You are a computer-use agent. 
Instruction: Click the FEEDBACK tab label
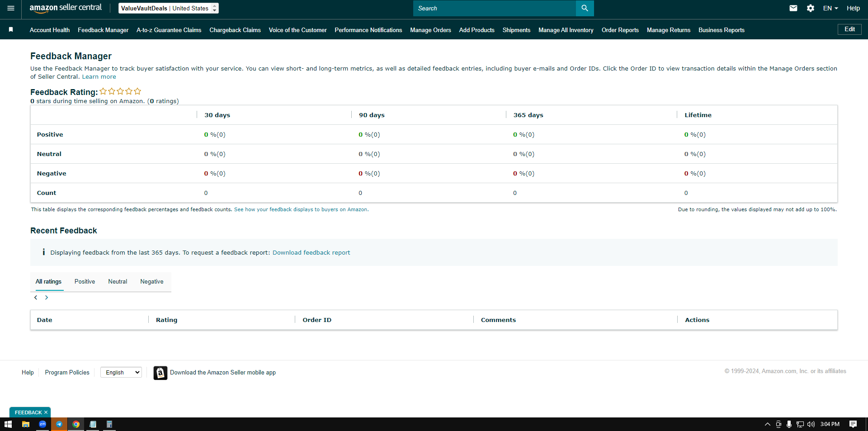[28, 412]
